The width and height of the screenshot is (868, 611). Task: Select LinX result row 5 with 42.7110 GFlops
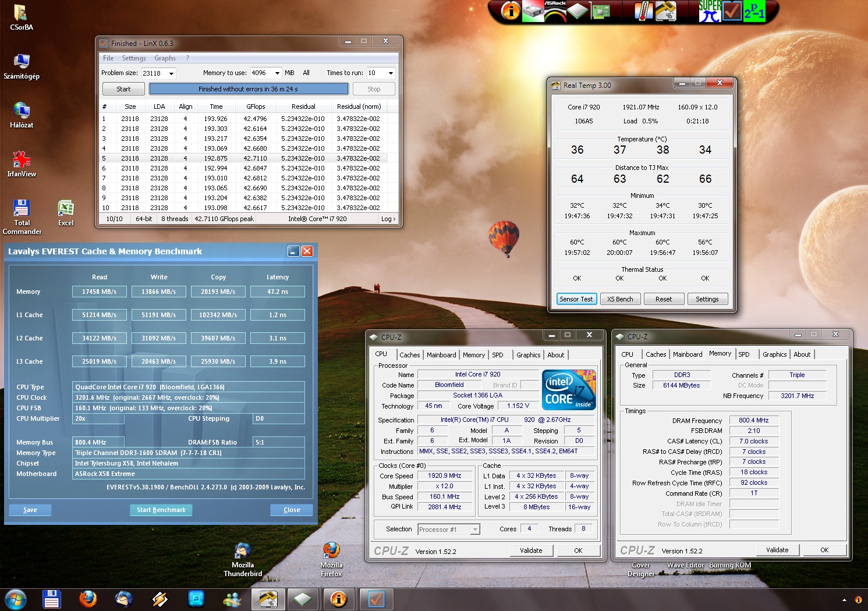pos(243,158)
